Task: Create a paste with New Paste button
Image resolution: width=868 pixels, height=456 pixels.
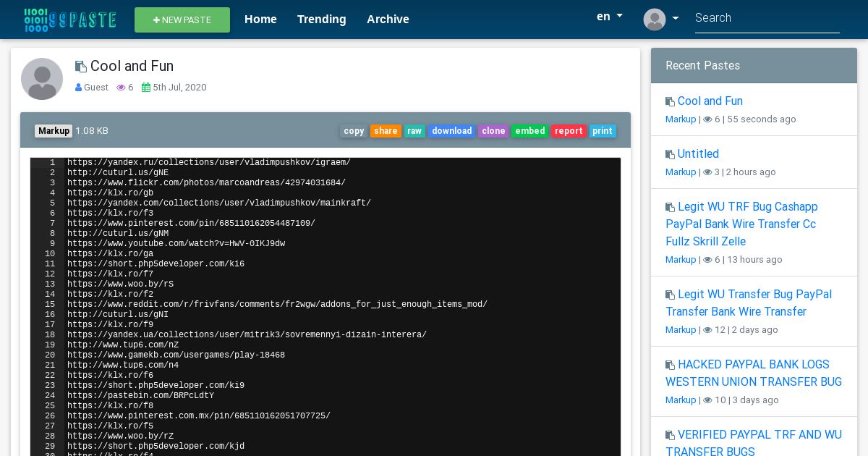Action: point(182,20)
